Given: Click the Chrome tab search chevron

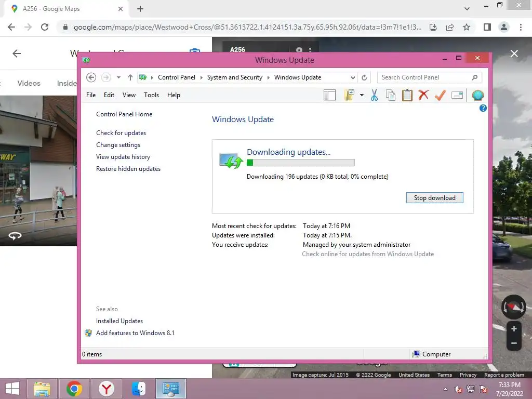Looking at the screenshot, I should [x=467, y=9].
